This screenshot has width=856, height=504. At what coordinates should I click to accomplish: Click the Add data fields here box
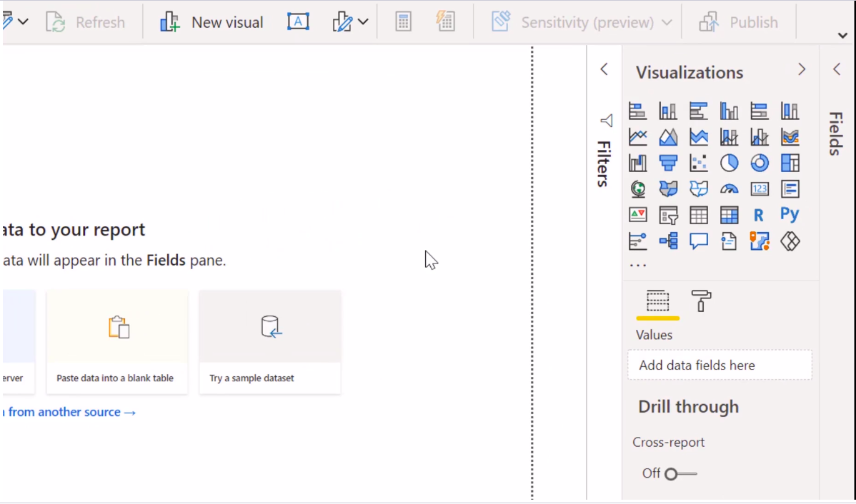pyautogui.click(x=720, y=365)
